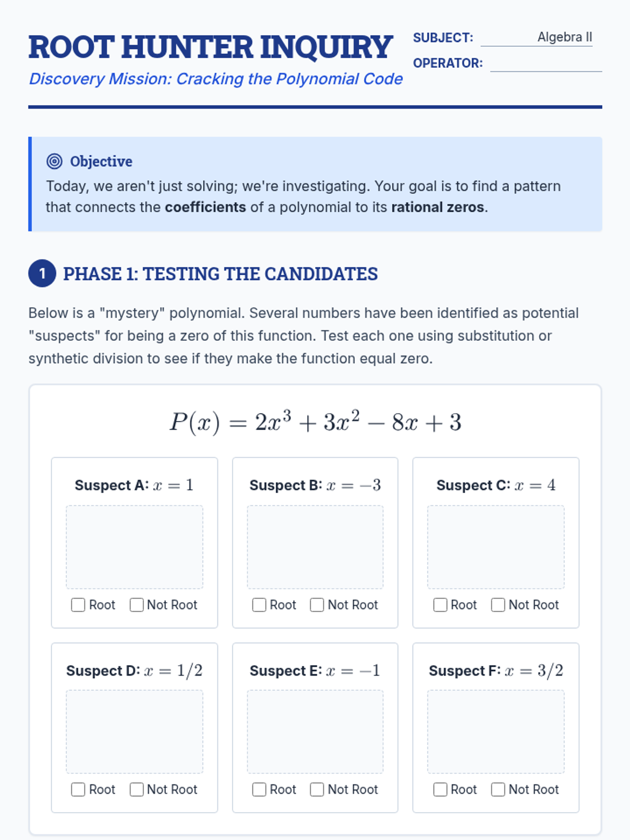Check Not Root under Suspect E
The height and width of the screenshot is (840, 630).
click(x=317, y=790)
